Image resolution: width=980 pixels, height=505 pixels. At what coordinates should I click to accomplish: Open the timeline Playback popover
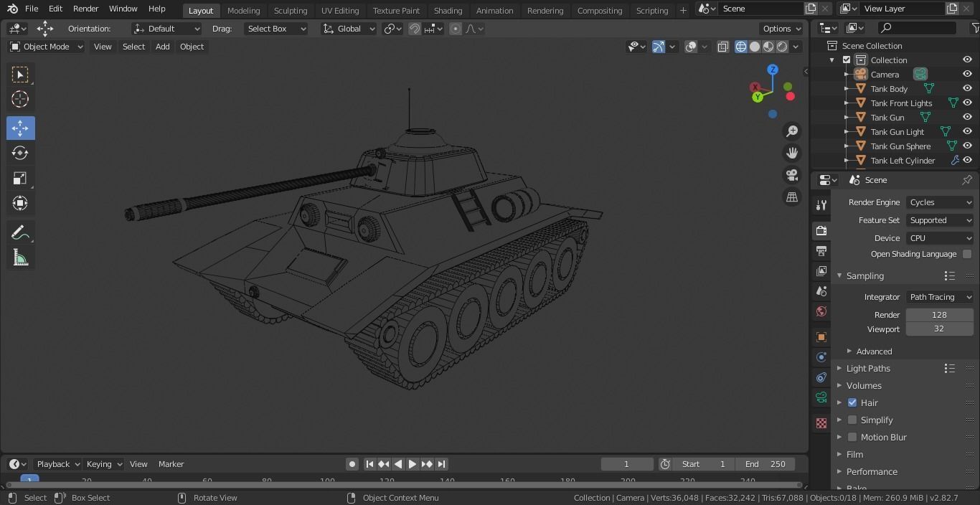coord(58,464)
